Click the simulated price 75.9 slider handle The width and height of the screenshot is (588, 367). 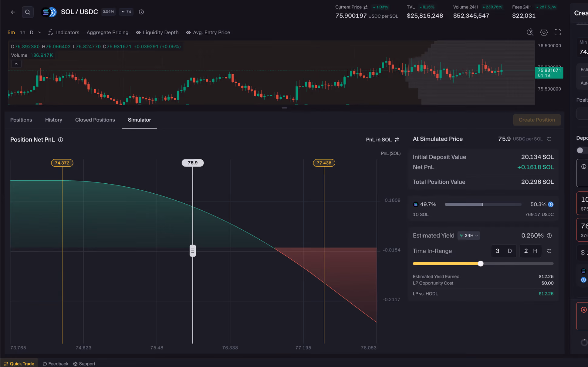[193, 251]
